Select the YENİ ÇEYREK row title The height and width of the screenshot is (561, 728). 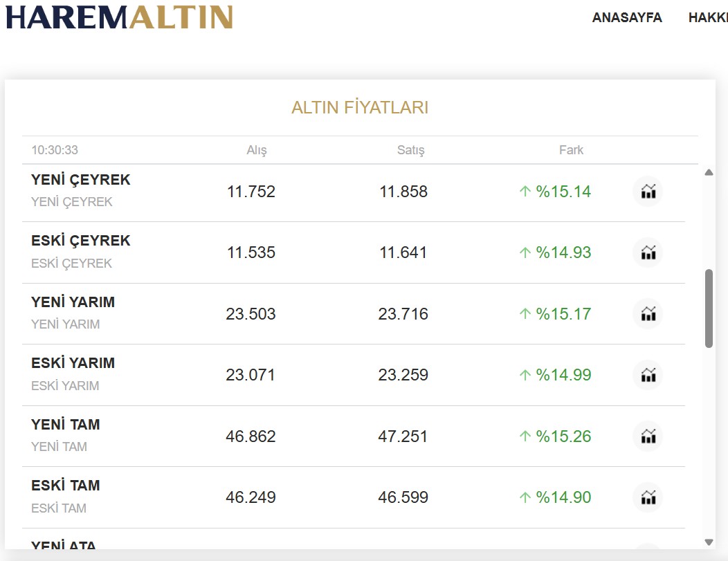coord(80,180)
